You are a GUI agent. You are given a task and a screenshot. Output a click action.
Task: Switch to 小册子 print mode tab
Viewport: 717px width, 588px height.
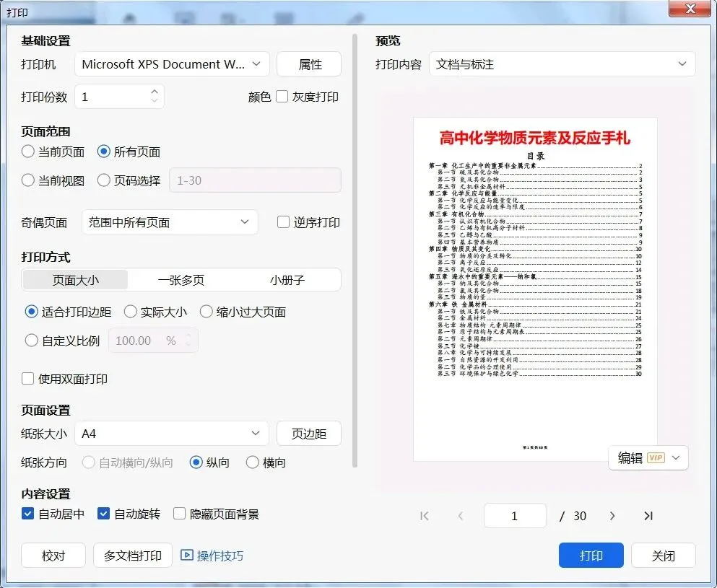point(287,280)
